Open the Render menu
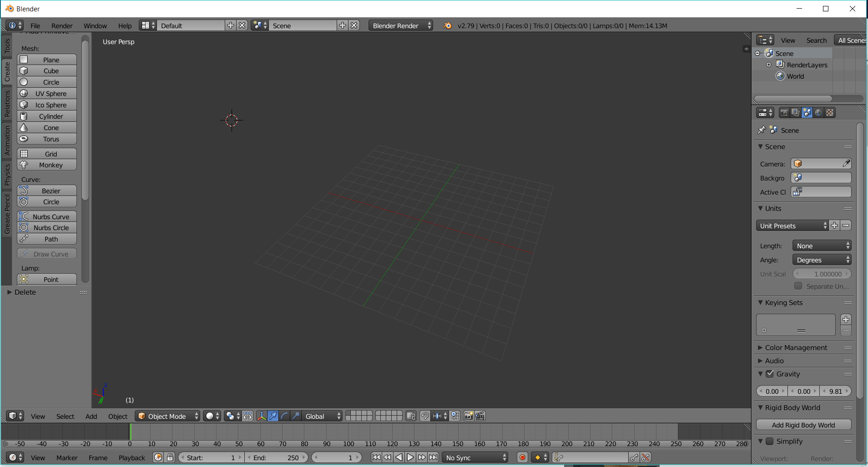Viewport: 868px width, 467px height. click(62, 25)
